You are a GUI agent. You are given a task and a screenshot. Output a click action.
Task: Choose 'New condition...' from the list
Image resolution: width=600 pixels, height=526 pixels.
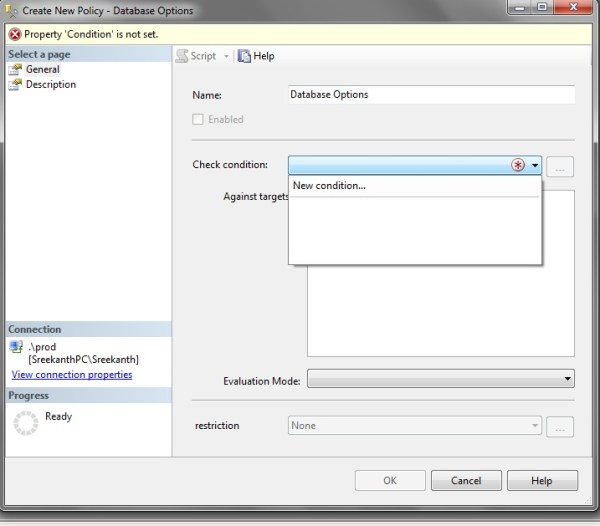click(329, 186)
